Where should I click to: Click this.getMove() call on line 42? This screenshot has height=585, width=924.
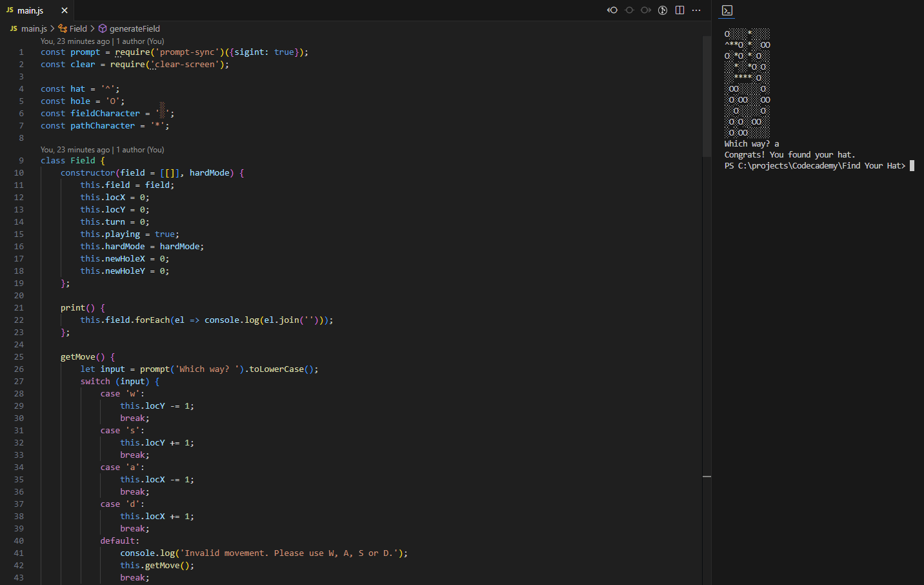click(157, 566)
